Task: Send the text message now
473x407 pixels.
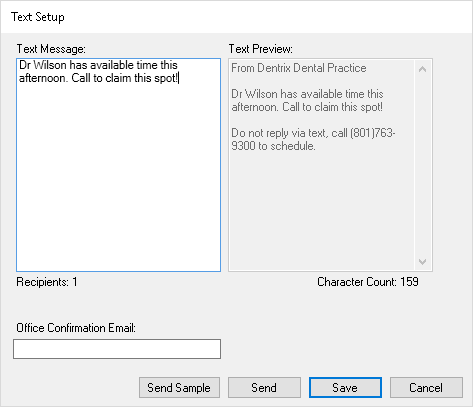Action: [264, 387]
